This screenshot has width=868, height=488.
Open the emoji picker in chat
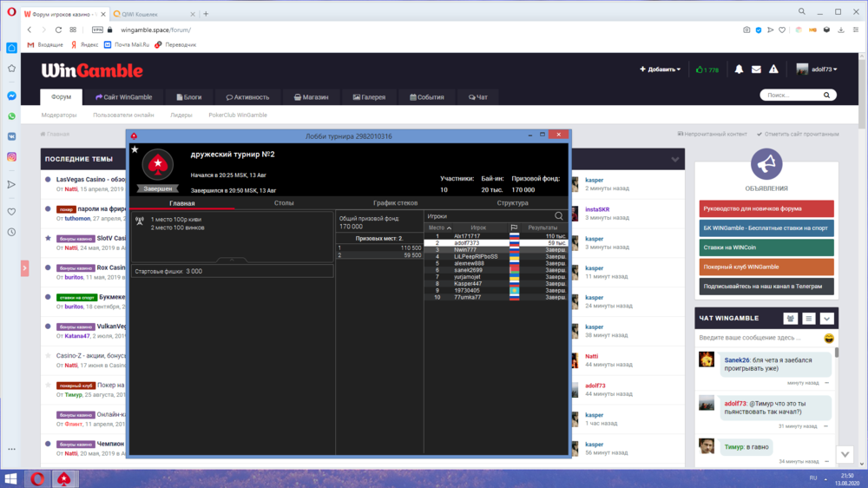click(829, 337)
